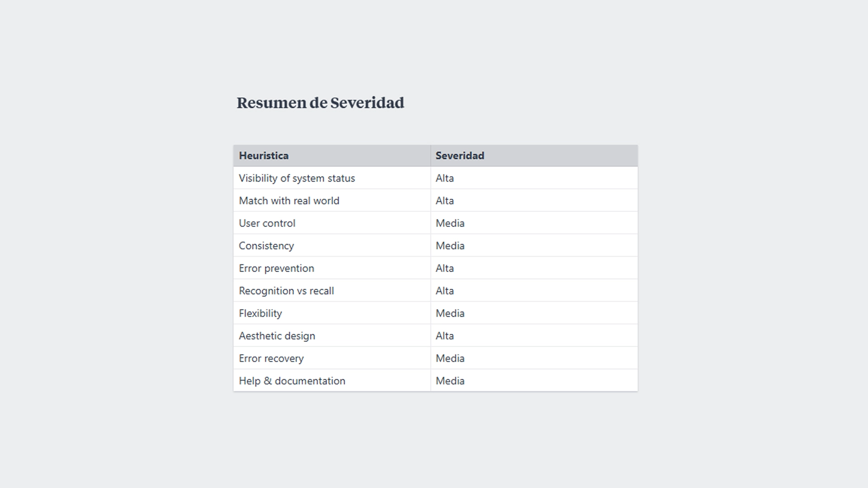This screenshot has width=868, height=488.
Task: Click the severity value for Visibility of system status
Action: (x=445, y=178)
